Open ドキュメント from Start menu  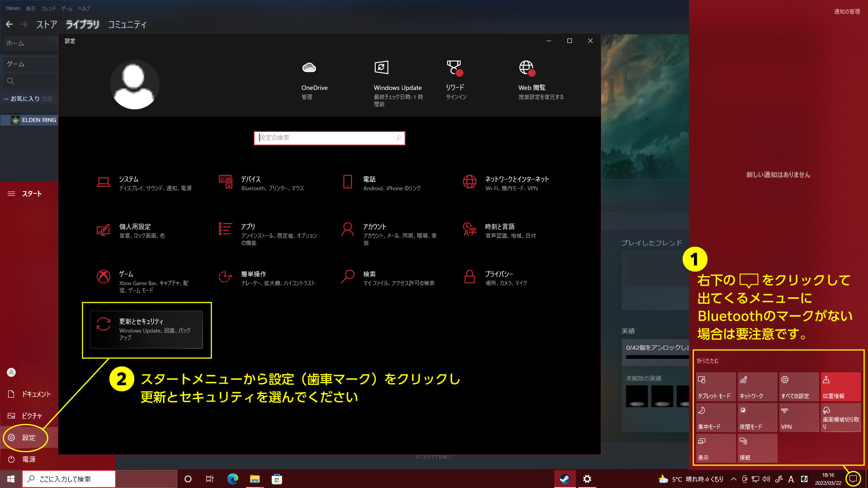coord(29,394)
